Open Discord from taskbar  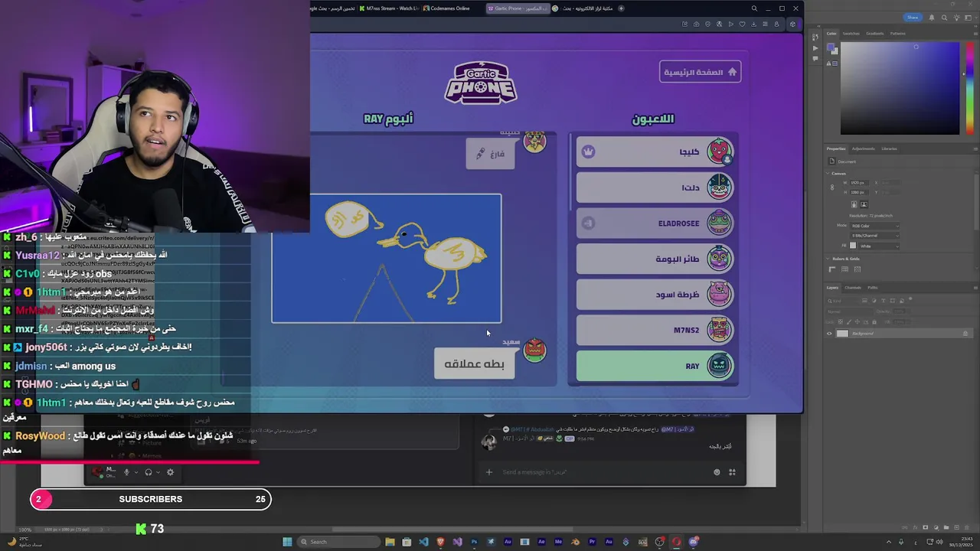point(693,542)
